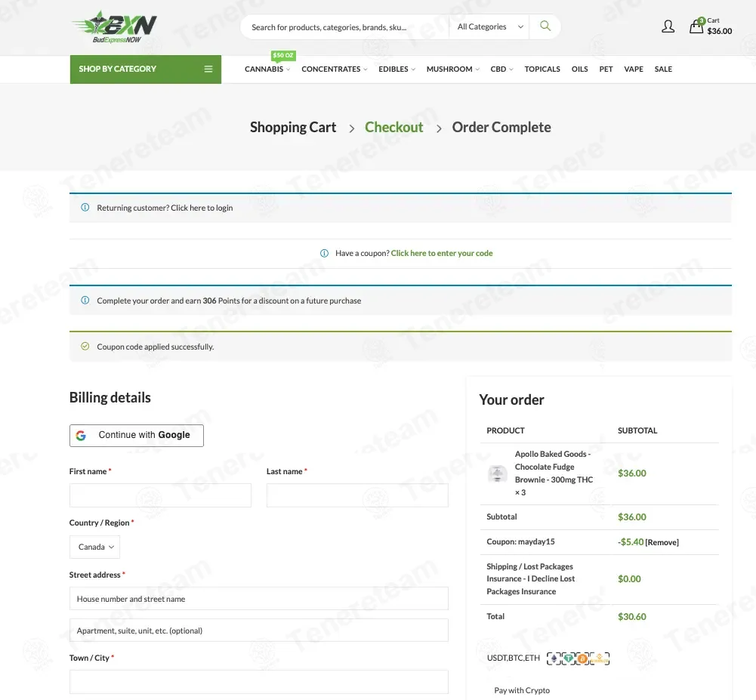The width and height of the screenshot is (756, 700).
Task: Click the crypto coin logos beside USDT,BTC,ETH
Action: pyautogui.click(x=578, y=658)
